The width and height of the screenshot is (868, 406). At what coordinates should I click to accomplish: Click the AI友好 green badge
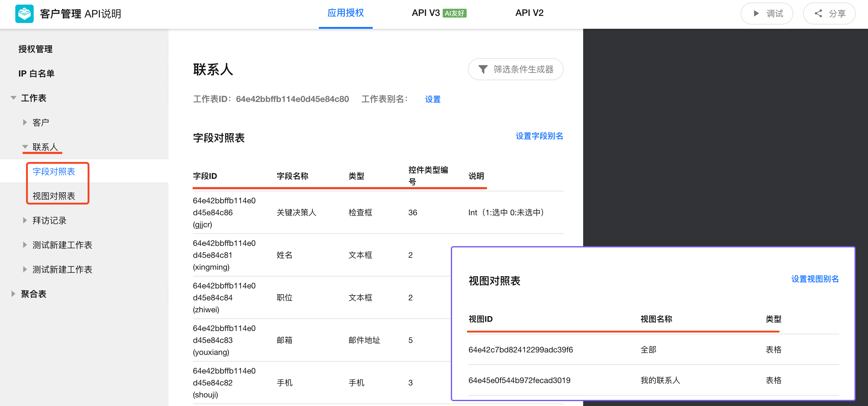point(454,13)
